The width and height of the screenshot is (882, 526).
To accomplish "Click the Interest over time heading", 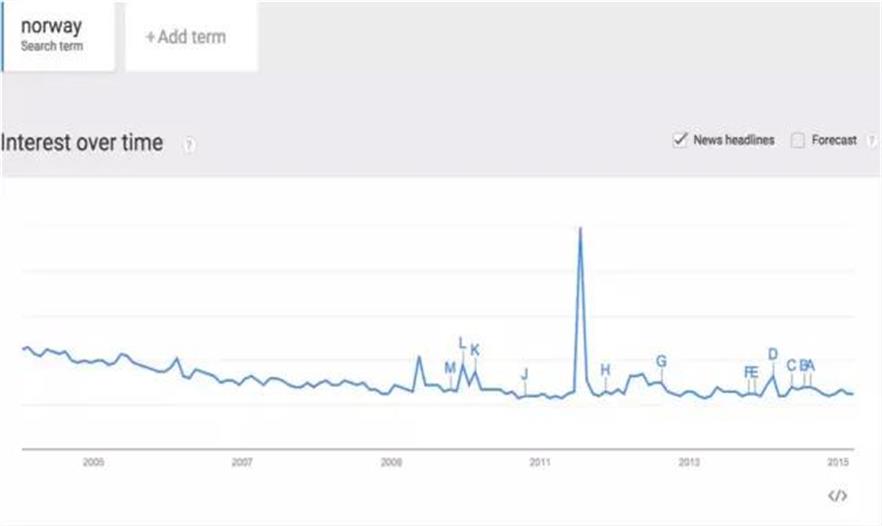I will pos(82,143).
